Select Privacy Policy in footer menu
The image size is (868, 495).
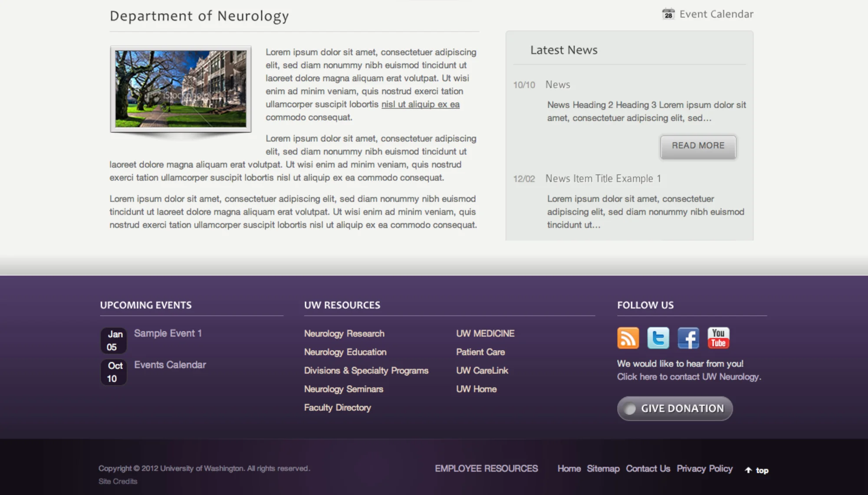pos(704,469)
